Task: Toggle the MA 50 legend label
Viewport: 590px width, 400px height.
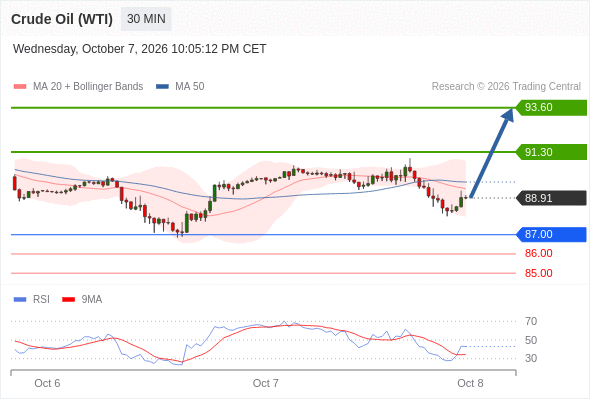Action: pyautogui.click(x=190, y=87)
